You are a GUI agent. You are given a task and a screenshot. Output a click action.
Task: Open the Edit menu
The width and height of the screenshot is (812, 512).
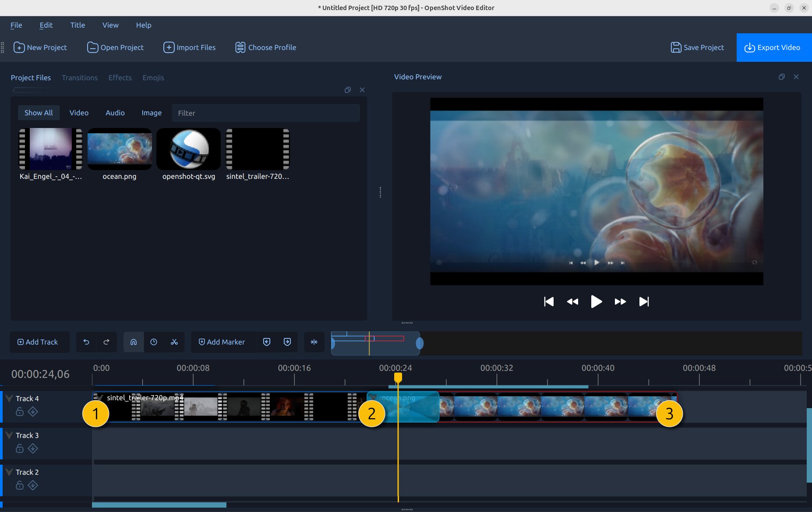click(46, 25)
